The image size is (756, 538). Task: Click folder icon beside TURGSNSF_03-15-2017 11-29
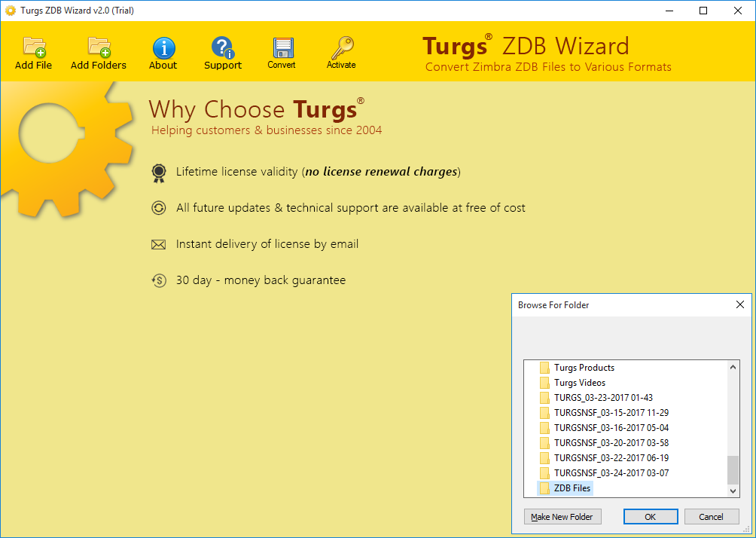pyautogui.click(x=545, y=413)
